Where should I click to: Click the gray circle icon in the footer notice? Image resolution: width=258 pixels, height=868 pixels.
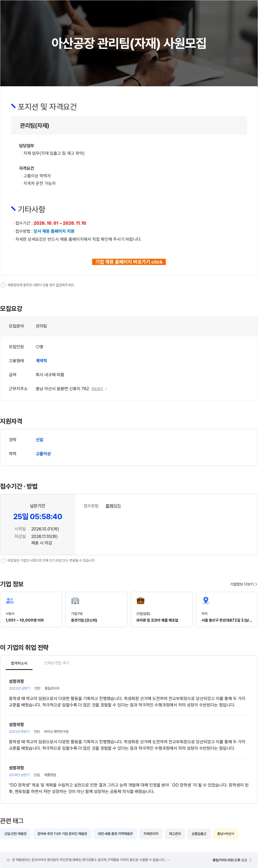(8, 860)
